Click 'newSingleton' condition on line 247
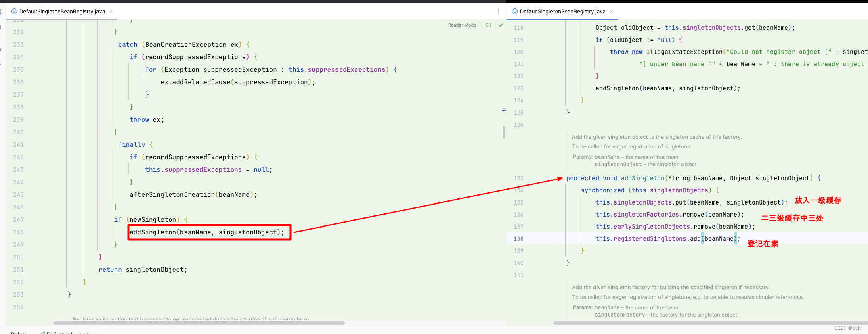Image resolution: width=868 pixels, height=334 pixels. (153, 220)
